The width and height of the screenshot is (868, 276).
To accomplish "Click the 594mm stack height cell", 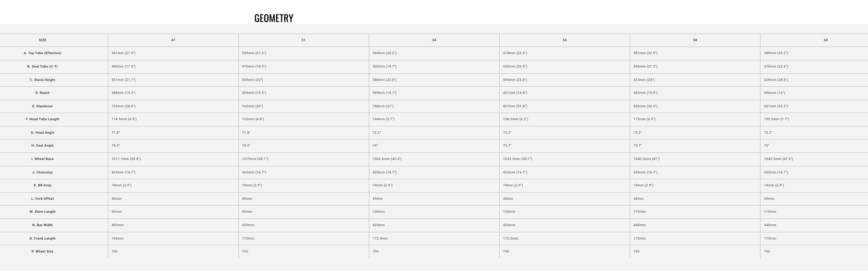I will pos(515,80).
